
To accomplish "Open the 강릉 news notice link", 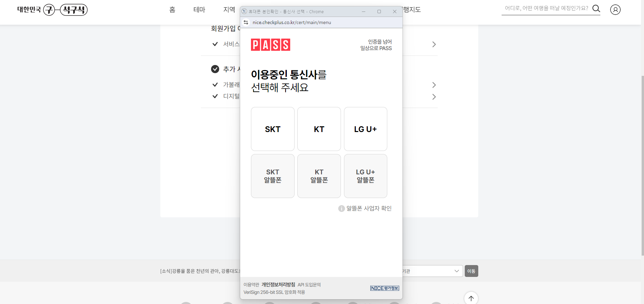I will 200,271.
